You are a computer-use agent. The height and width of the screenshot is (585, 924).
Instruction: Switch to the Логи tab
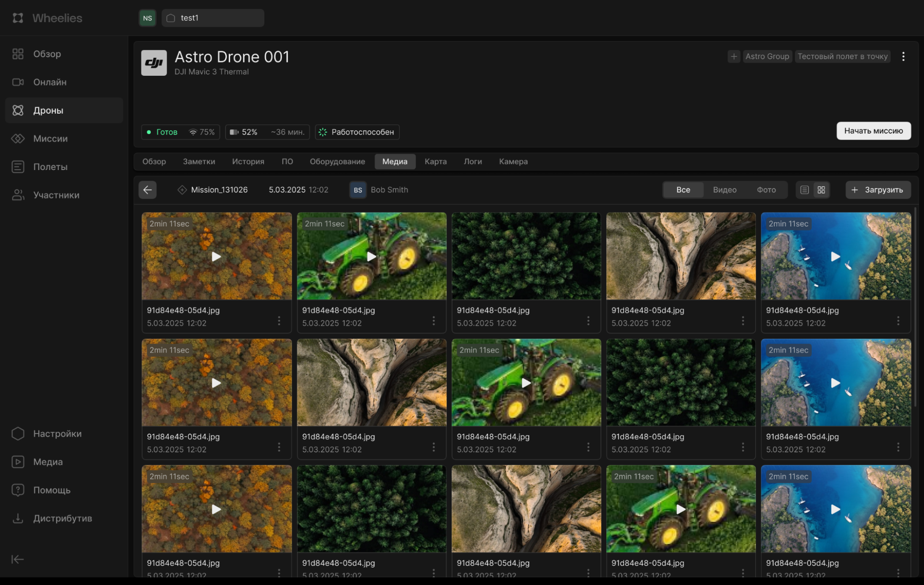pos(472,161)
